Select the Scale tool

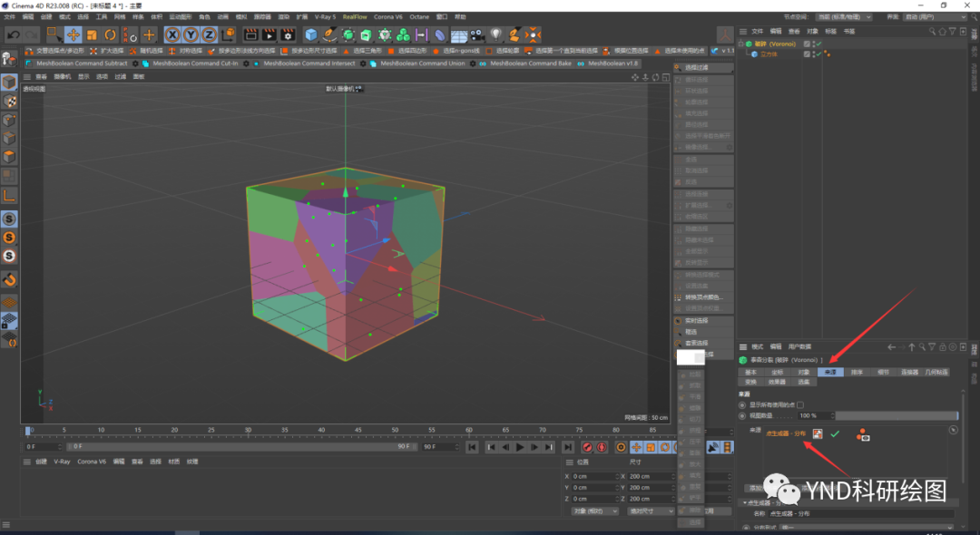point(92,35)
